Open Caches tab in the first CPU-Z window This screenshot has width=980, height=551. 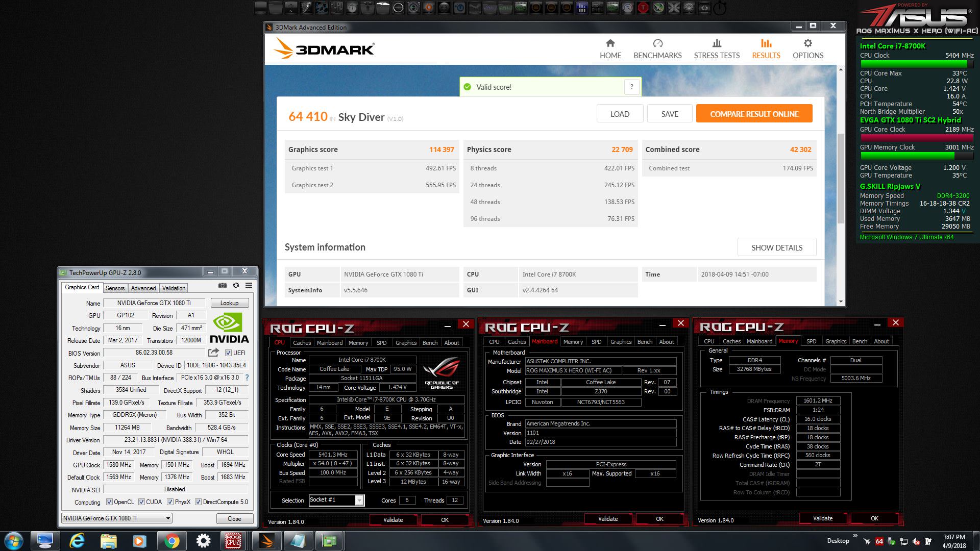[302, 343]
